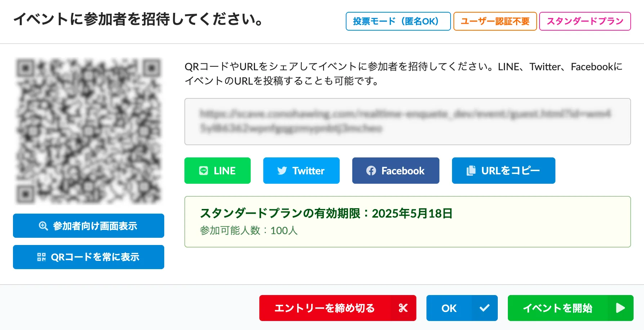
Task: Enable QRコードを常に表示
Action: pos(89,257)
